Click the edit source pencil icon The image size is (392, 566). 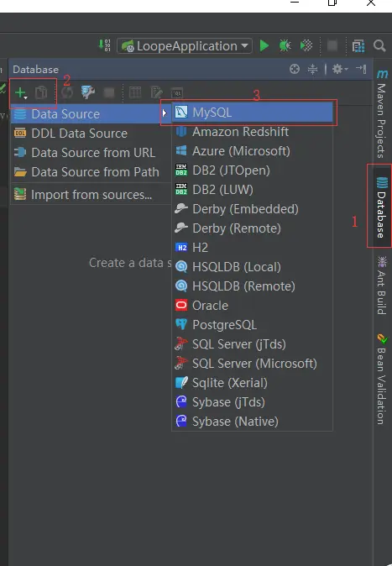coord(156,92)
